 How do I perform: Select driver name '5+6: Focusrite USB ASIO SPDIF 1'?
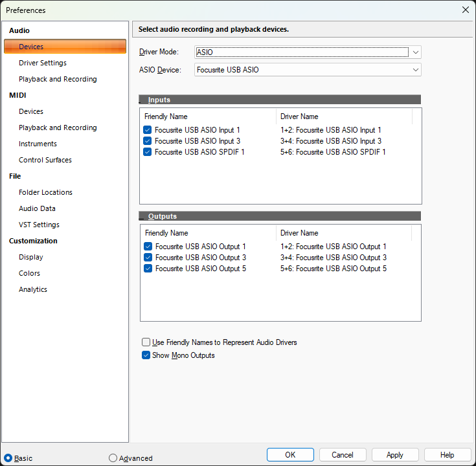(x=333, y=152)
